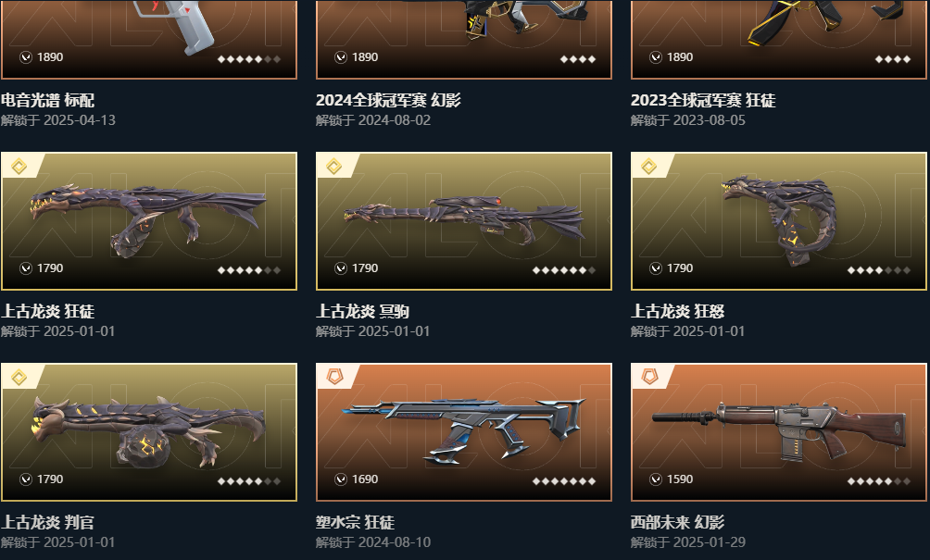The image size is (930, 560).
Task: Select the 上古龙炎 狂怒 pistol skin card
Action: coord(779,221)
